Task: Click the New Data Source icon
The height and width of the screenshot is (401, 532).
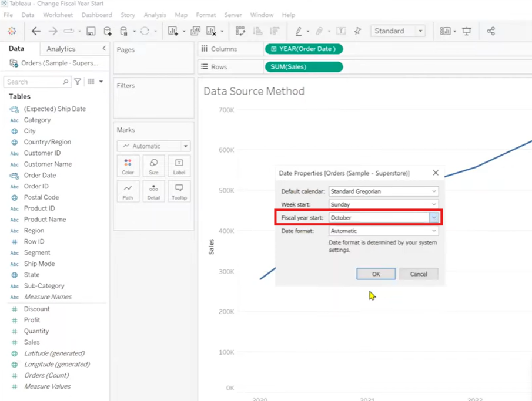Action: point(108,31)
